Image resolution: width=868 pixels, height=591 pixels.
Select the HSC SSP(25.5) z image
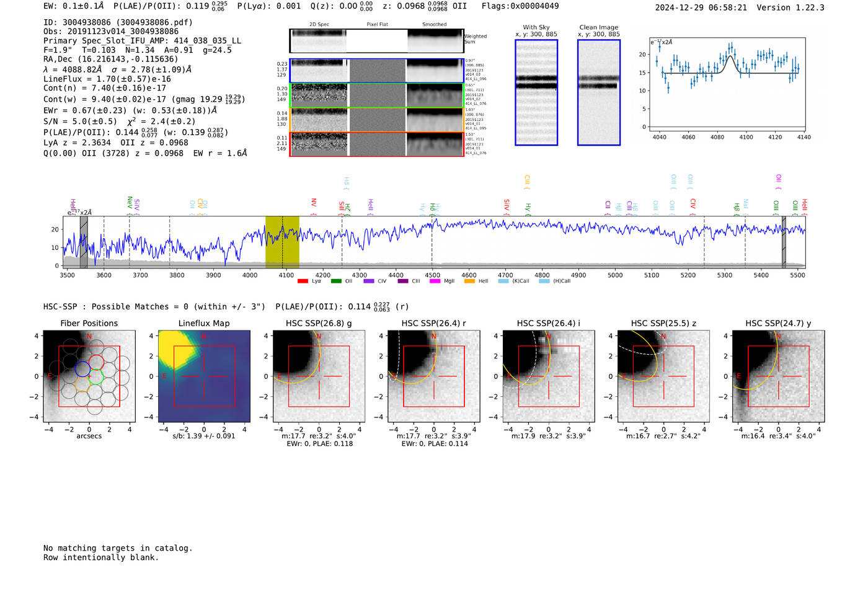663,376
